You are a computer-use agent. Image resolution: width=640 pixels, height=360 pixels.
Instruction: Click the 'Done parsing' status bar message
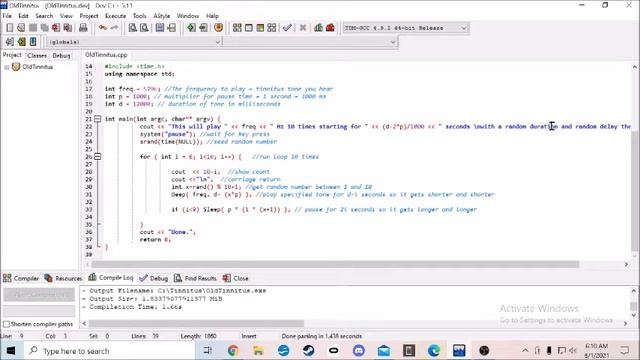tap(322, 336)
